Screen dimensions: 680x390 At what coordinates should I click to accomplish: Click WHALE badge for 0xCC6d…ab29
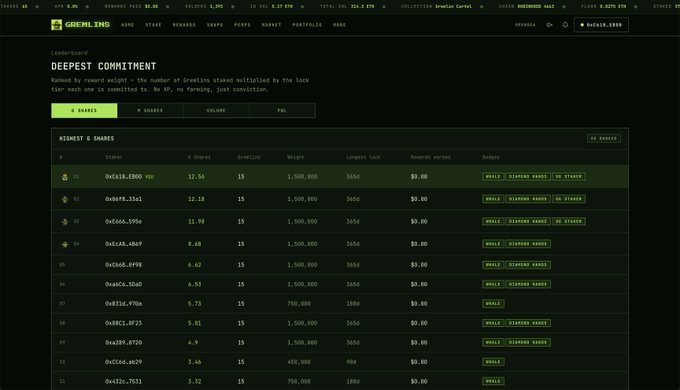[493, 362]
